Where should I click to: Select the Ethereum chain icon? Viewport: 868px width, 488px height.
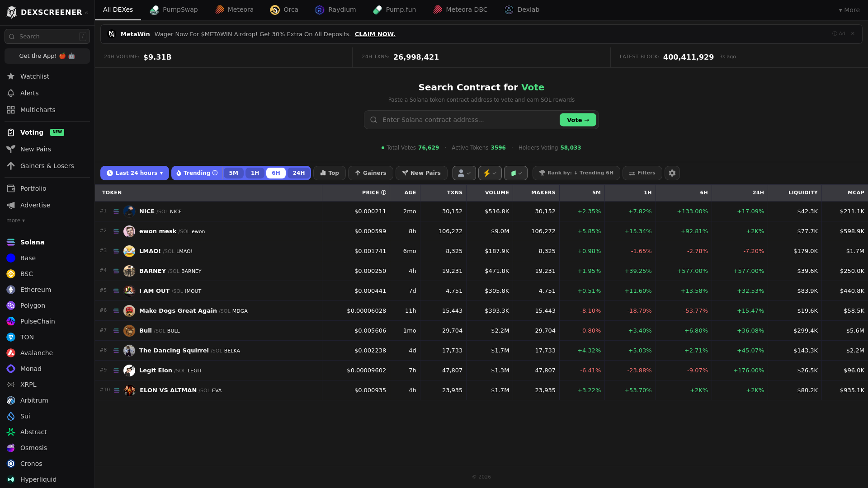click(11, 290)
